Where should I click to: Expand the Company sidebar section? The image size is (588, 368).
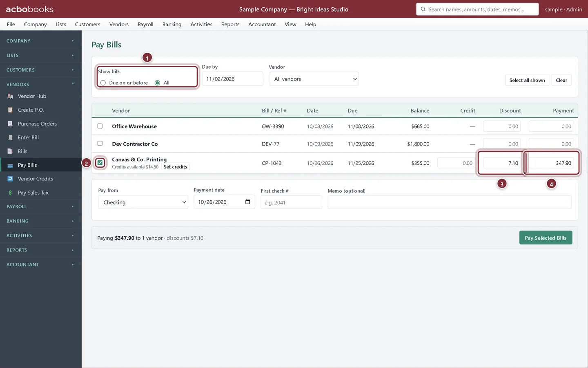[41, 41]
